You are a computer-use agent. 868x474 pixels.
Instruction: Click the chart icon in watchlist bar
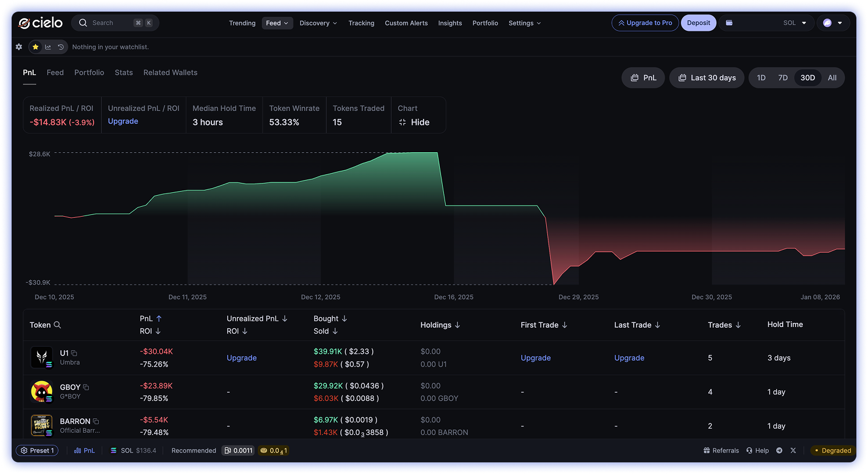pos(48,47)
